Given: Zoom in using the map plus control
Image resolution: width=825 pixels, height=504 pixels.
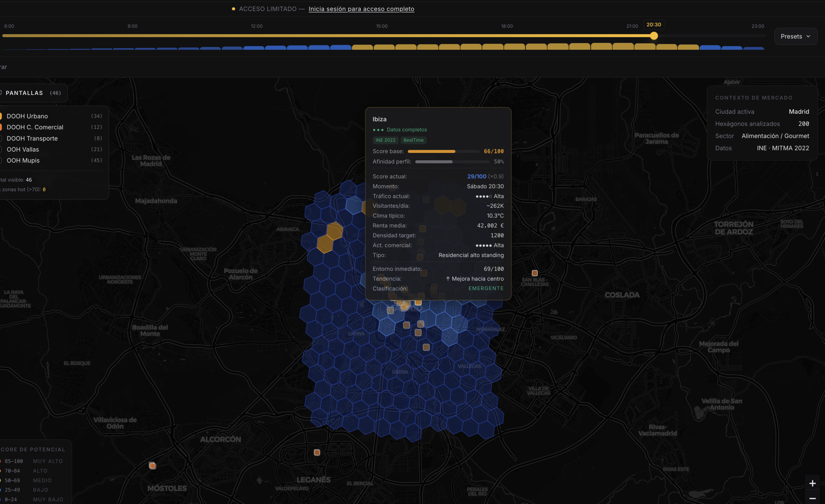Looking at the screenshot, I should [x=813, y=483].
